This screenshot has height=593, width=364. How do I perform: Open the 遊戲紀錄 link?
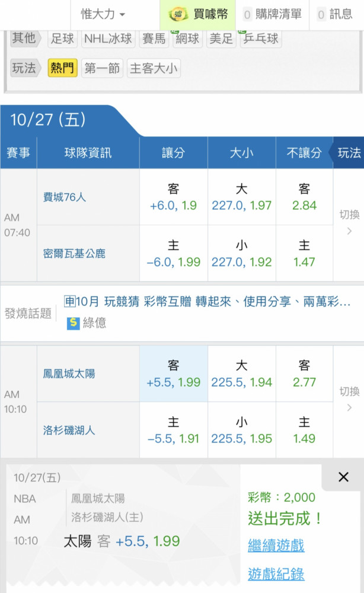tap(276, 573)
